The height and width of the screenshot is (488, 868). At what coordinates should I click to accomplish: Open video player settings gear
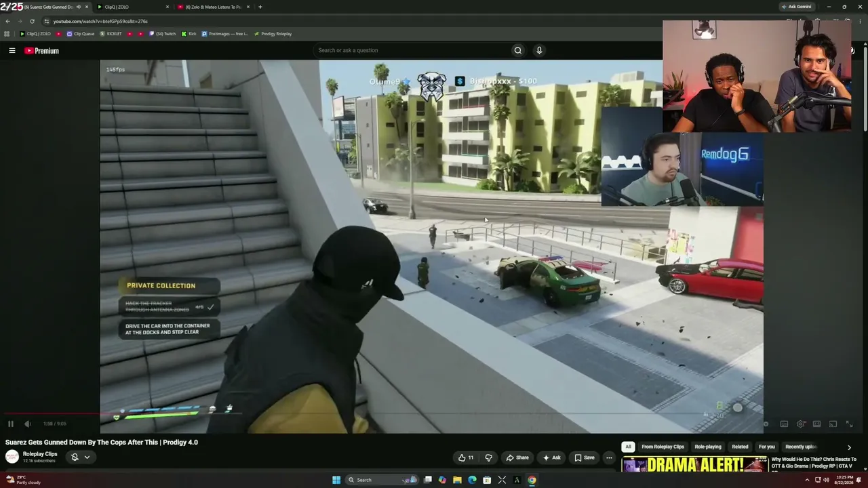tap(801, 424)
